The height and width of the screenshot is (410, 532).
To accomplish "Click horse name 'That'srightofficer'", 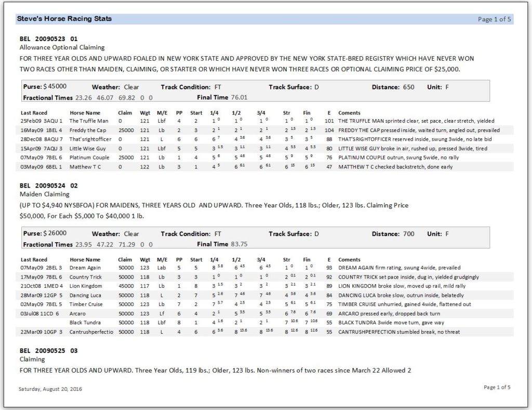I will click(x=90, y=139).
